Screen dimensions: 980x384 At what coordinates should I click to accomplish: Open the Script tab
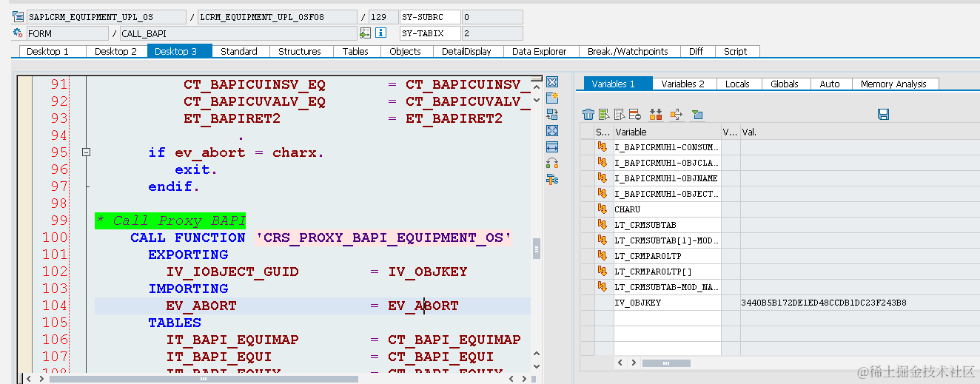pos(736,51)
